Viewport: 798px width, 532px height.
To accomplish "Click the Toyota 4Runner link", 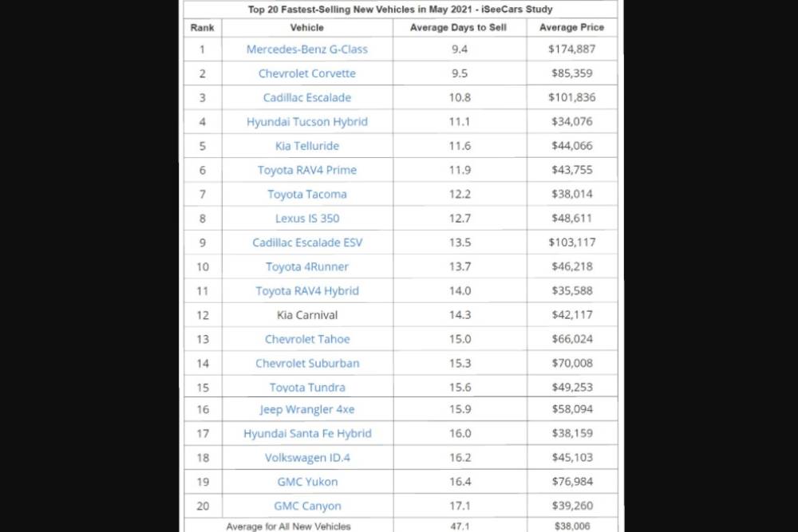I will (x=307, y=266).
